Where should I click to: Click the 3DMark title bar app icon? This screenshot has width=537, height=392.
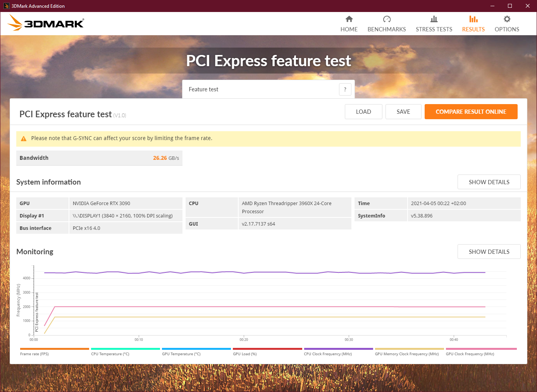6,6
